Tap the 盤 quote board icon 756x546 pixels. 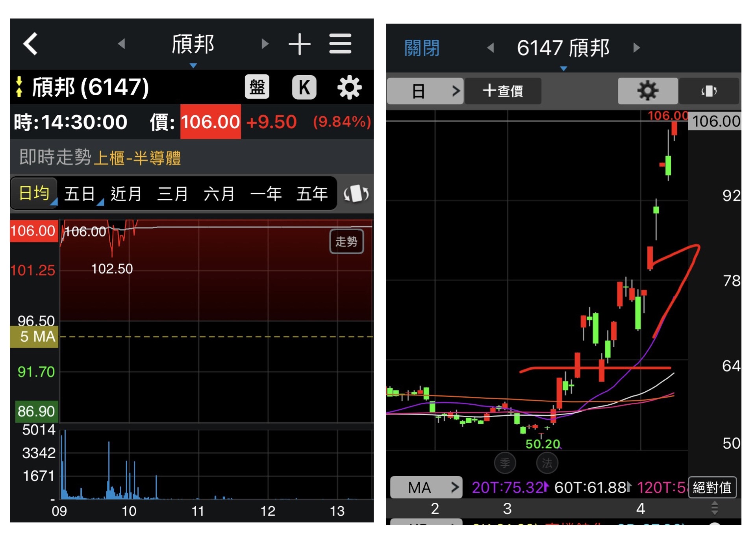[257, 87]
